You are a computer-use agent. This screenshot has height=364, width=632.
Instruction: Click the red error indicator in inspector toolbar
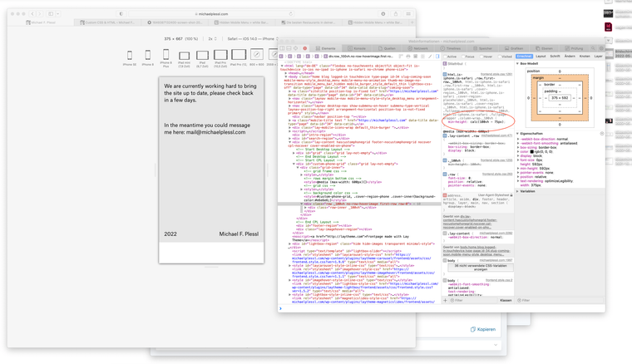305,48
